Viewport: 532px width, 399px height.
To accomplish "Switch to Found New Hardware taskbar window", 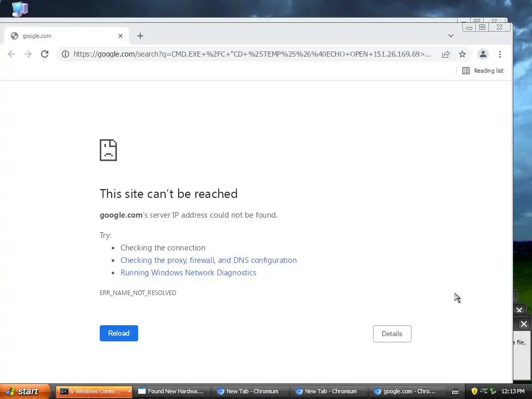I will coord(171,391).
